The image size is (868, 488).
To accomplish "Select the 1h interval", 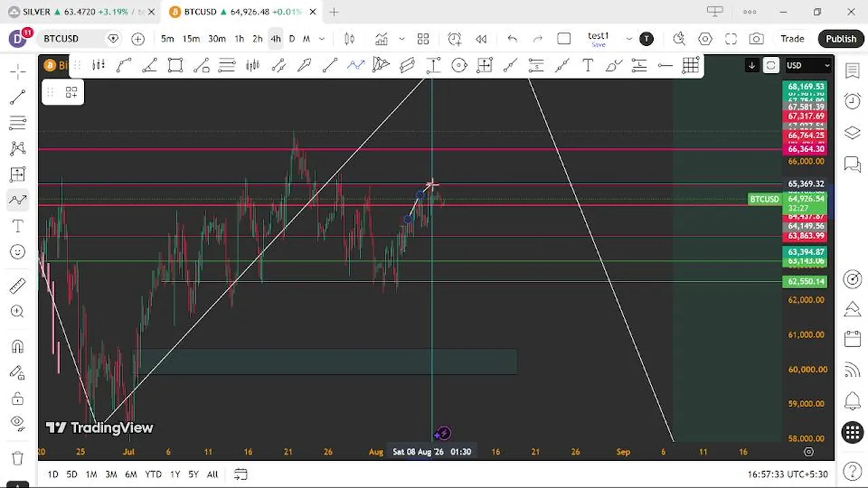I will point(239,39).
